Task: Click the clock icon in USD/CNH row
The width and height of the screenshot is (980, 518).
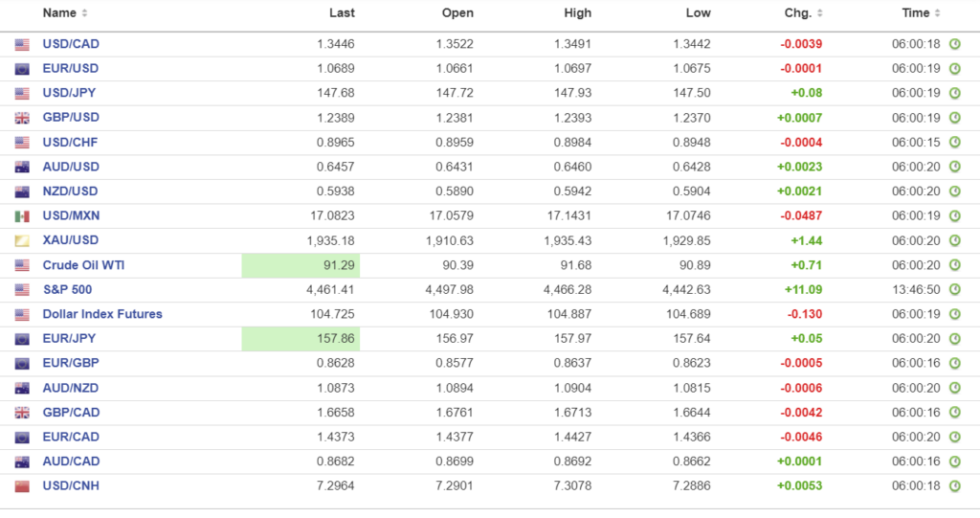Action: pos(954,486)
